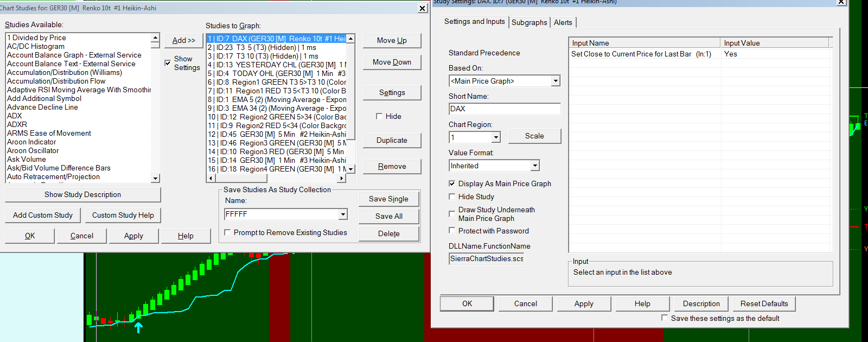Screen dimensions: 868x342
Task: Check the Hide Study option
Action: [452, 197]
